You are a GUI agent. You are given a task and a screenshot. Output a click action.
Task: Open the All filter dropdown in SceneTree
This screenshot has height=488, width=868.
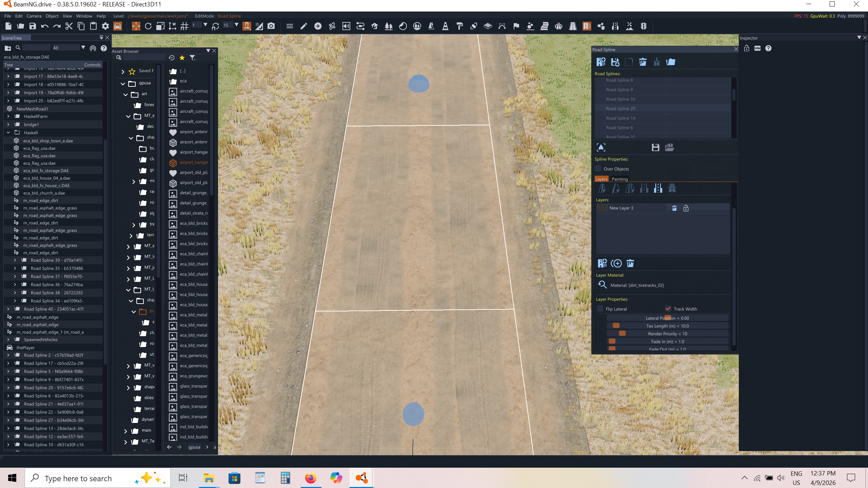pyautogui.click(x=83, y=48)
